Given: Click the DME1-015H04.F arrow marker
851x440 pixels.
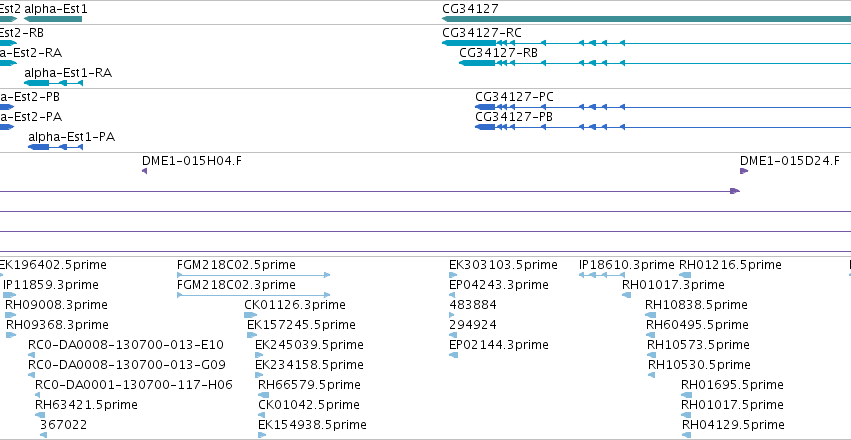Looking at the screenshot, I should point(144,171).
